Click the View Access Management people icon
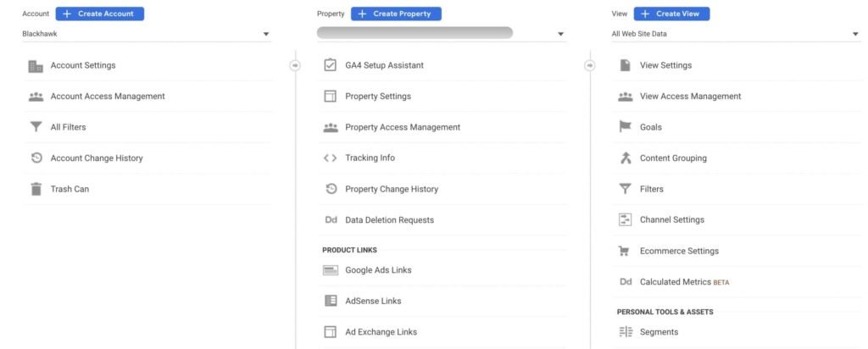The image size is (868, 349). click(x=625, y=97)
